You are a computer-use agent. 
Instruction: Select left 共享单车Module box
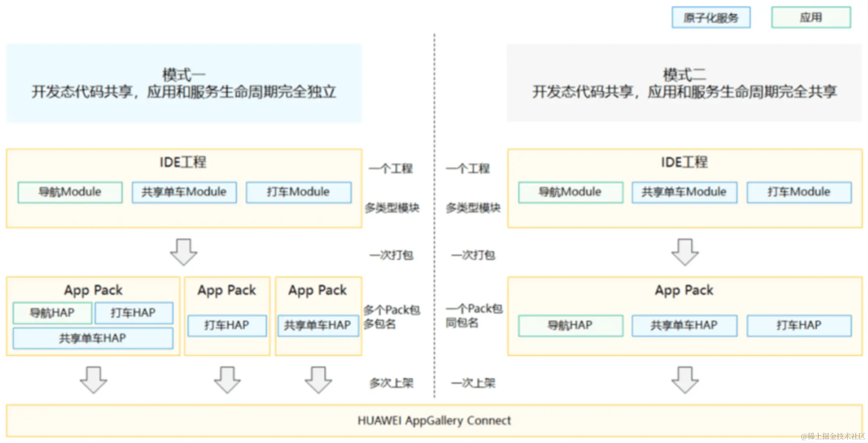click(184, 192)
